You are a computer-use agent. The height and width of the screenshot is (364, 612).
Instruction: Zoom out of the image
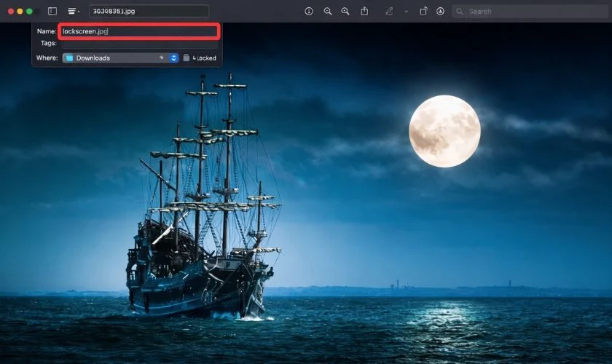328,12
